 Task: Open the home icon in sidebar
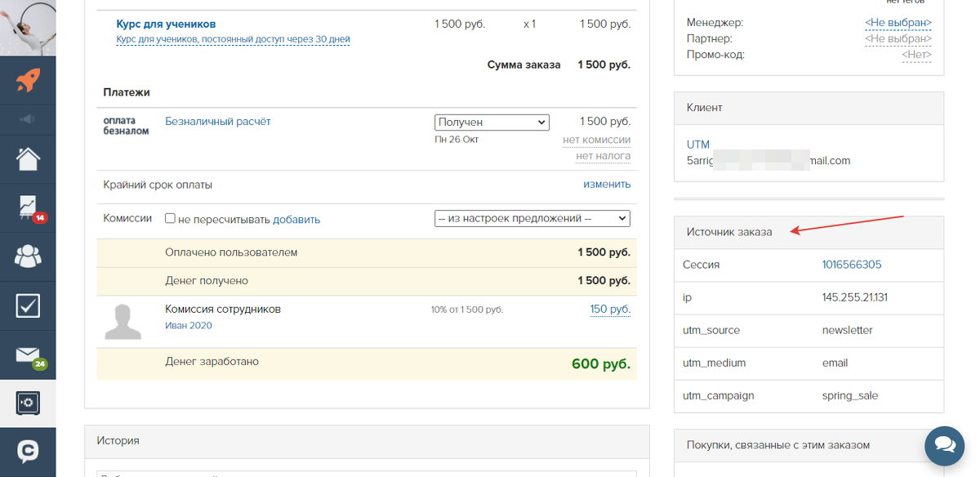coord(28,158)
